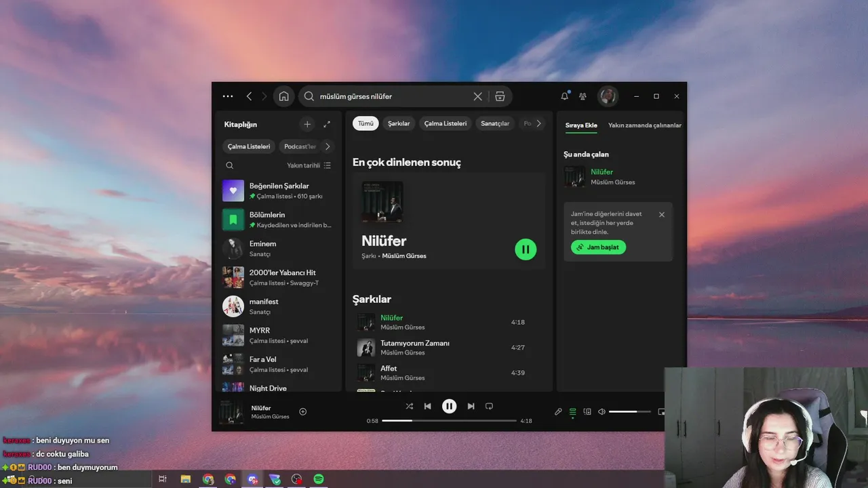
Task: Open MYRR playlist in library
Action: (x=279, y=335)
